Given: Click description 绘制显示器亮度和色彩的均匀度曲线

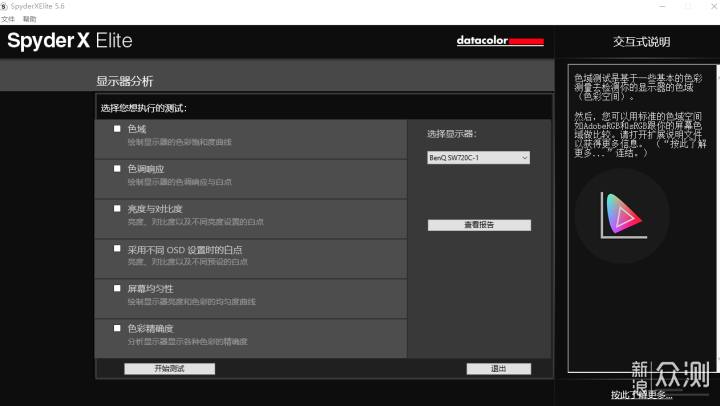Looking at the screenshot, I should click(191, 302).
